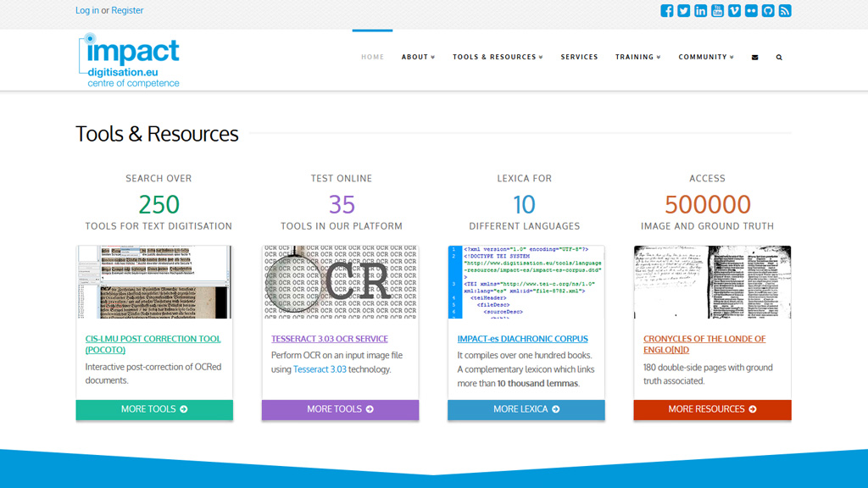
Task: Open the scanned manuscript pages thumbnail
Action: (x=712, y=282)
